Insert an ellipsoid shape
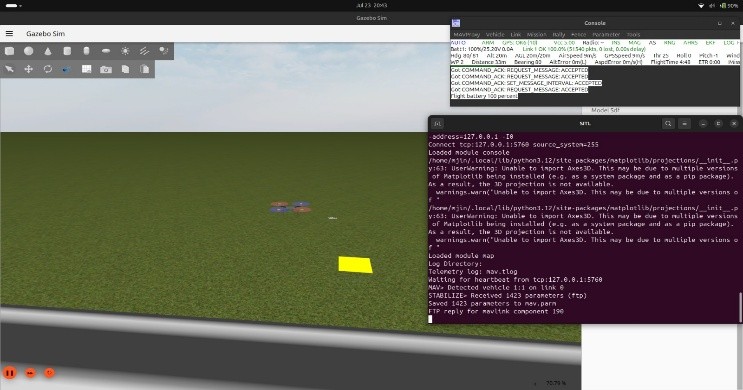 (106, 51)
